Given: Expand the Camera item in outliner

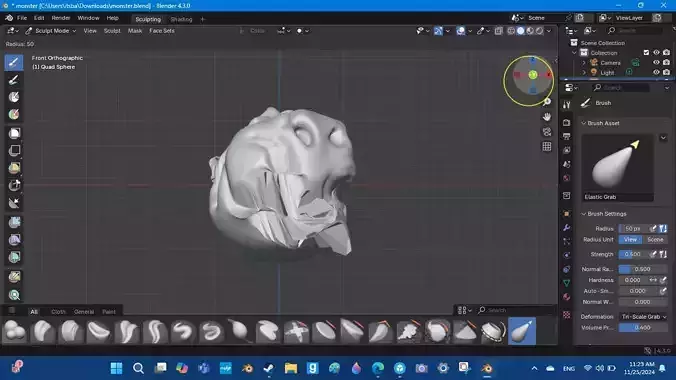Looking at the screenshot, I should pyautogui.click(x=584, y=63).
